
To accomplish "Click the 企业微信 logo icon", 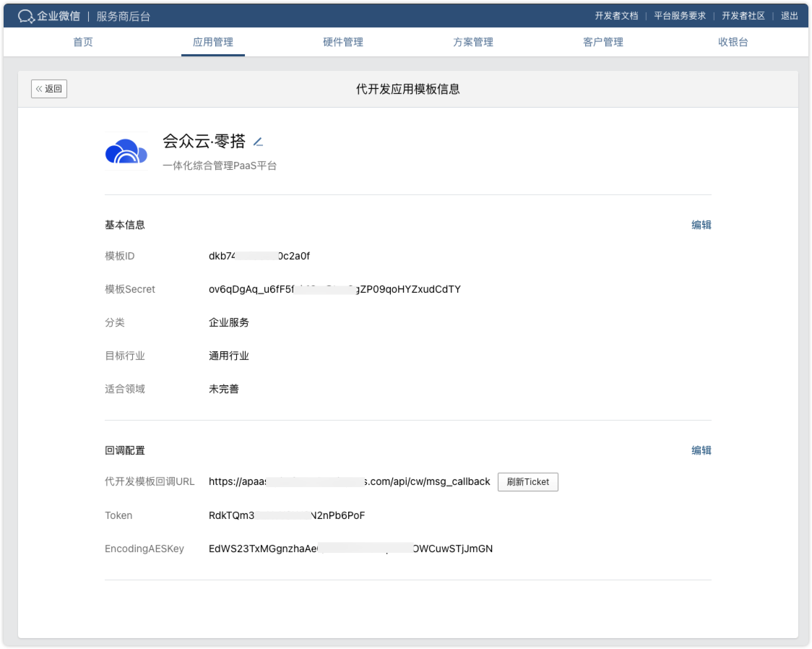I will point(26,16).
